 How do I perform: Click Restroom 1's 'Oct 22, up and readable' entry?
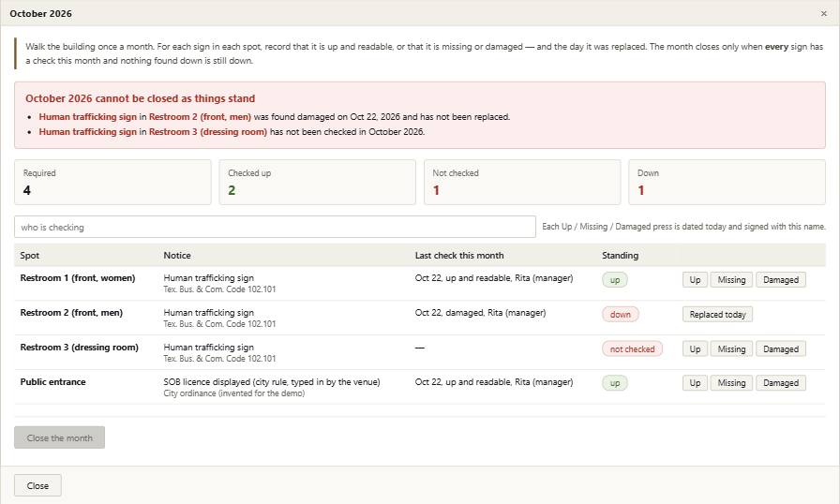tap(494, 277)
